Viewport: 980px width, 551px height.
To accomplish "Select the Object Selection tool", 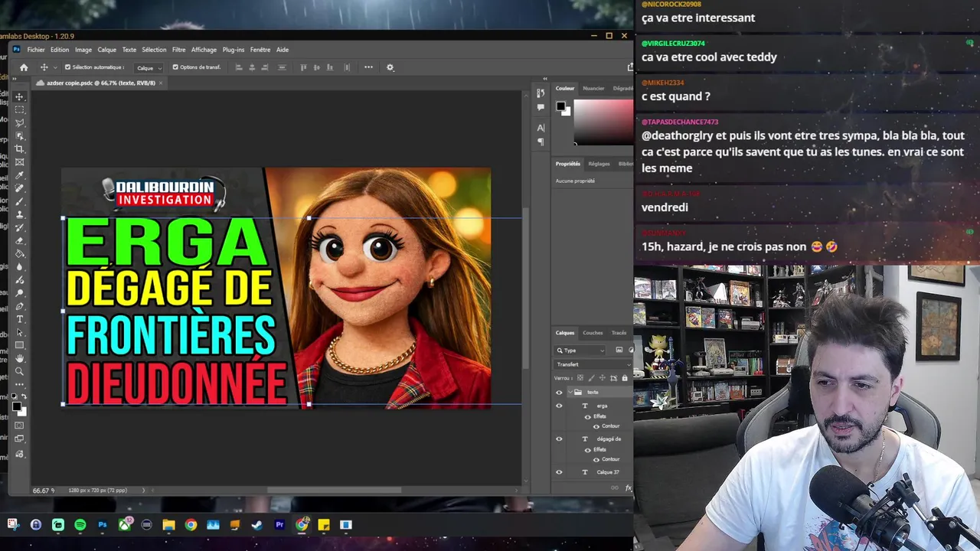I will [x=20, y=136].
